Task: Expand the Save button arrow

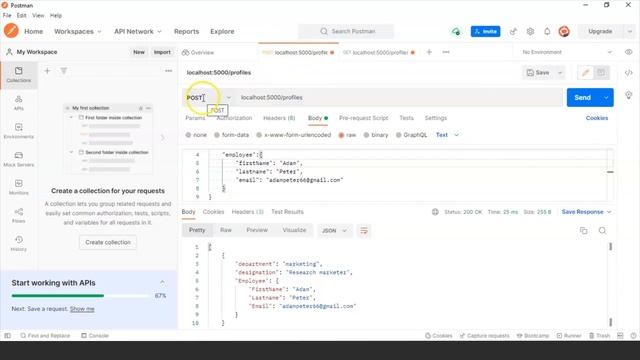Action: click(560, 73)
